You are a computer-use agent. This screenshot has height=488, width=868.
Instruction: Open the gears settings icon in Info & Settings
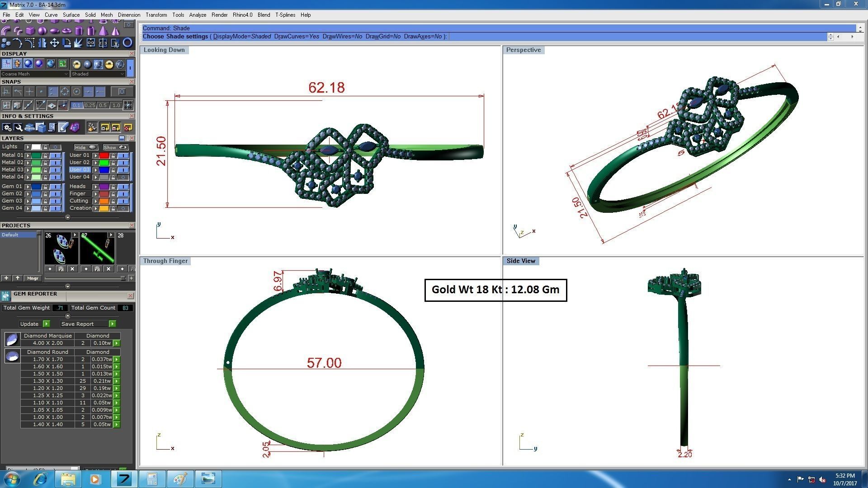7,127
